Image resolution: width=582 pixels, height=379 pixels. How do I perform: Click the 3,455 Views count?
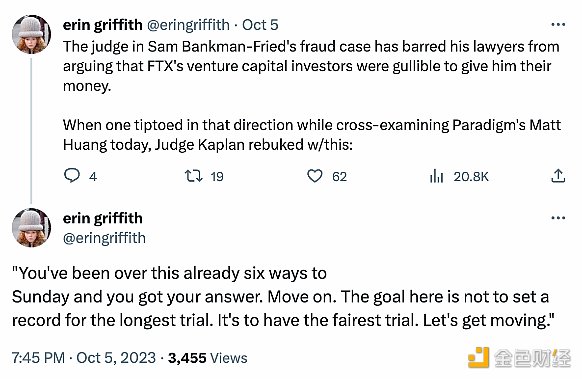[207, 358]
